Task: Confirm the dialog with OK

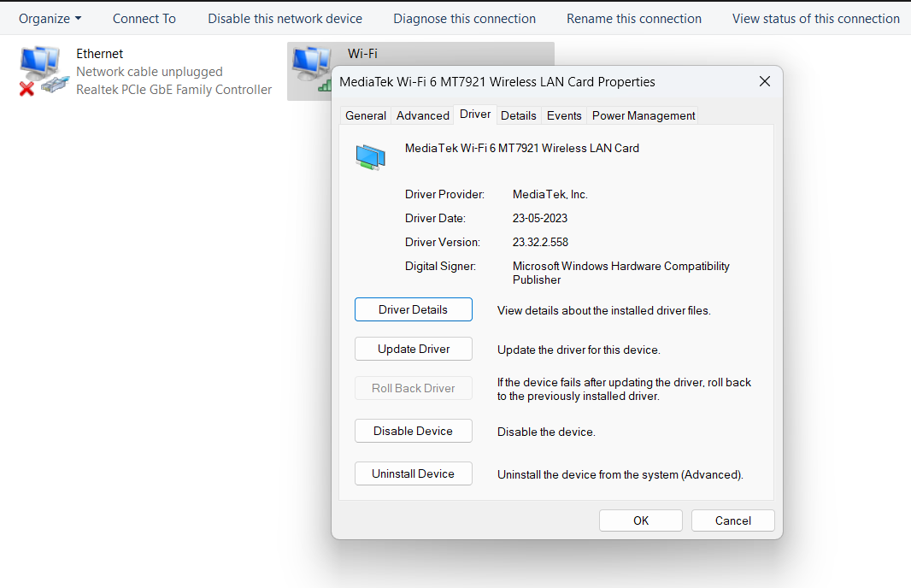Action: pyautogui.click(x=641, y=520)
